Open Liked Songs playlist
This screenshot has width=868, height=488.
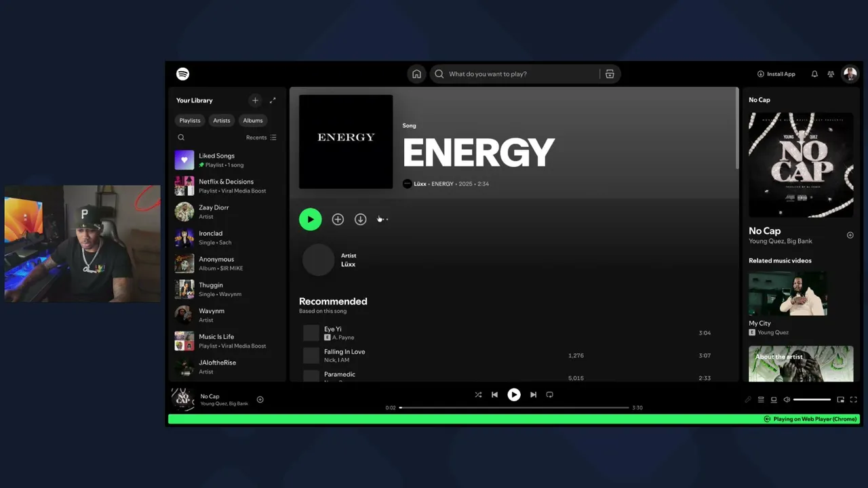coord(226,160)
